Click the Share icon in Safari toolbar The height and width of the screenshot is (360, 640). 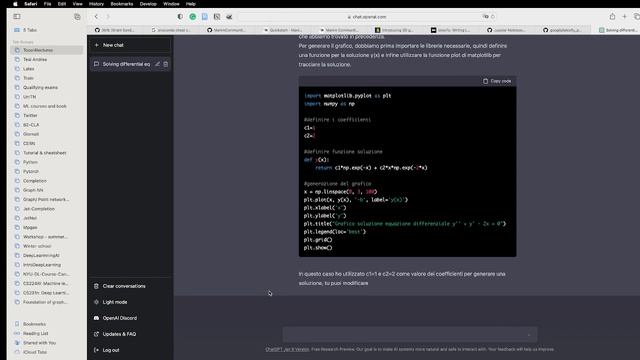click(x=612, y=17)
